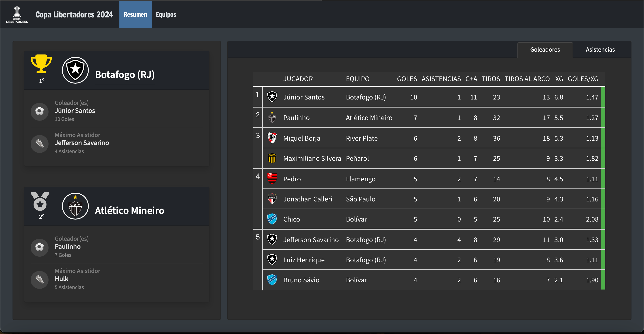Click the Botafogo crest in champion card
Image resolution: width=644 pixels, height=334 pixels.
click(x=75, y=70)
